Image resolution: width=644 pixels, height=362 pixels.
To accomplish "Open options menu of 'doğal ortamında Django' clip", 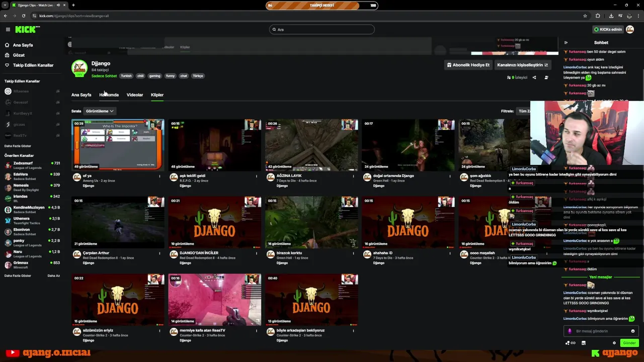I will [450, 176].
